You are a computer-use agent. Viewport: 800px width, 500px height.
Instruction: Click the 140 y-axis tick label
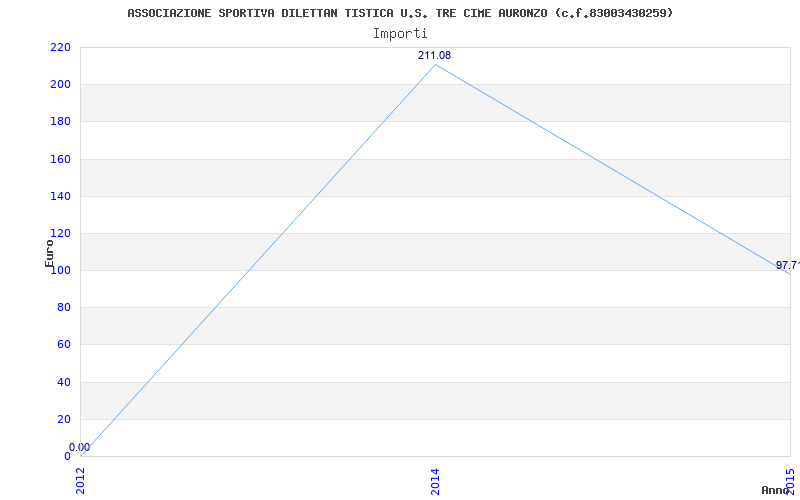pos(60,196)
